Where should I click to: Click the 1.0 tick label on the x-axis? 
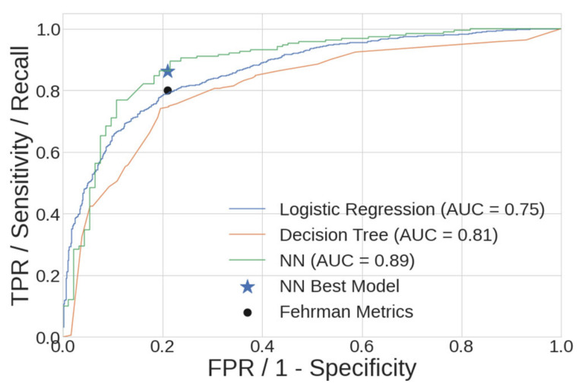pos(561,348)
